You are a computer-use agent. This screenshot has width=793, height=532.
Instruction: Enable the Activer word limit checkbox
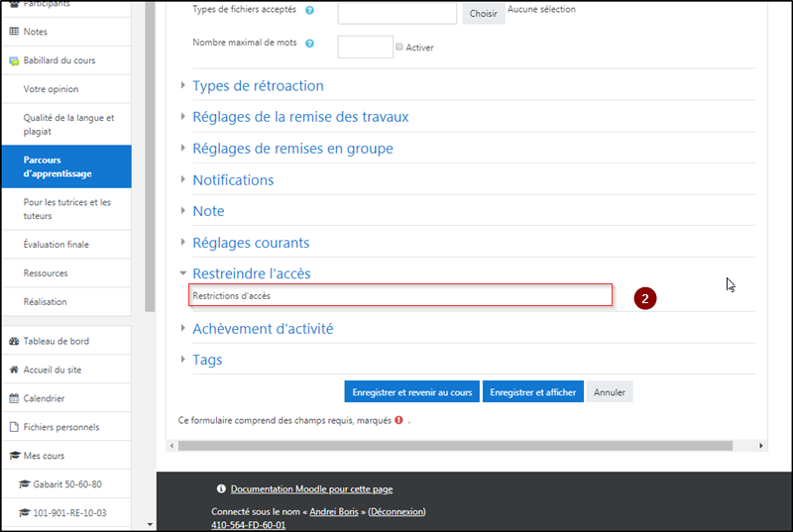(x=399, y=47)
